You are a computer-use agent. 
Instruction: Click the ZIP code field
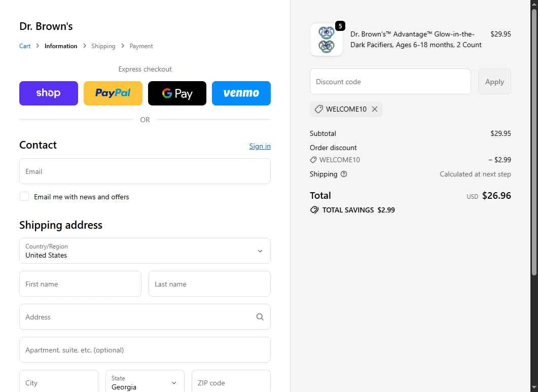coord(231,382)
